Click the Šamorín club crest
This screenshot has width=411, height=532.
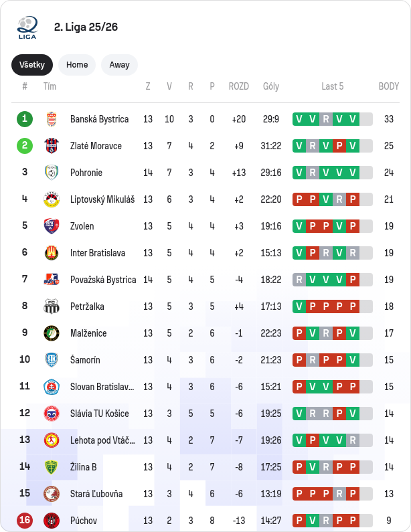tap(52, 360)
